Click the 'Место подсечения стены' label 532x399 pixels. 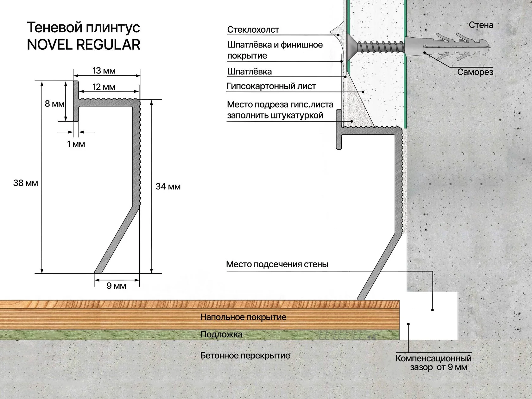pyautogui.click(x=277, y=264)
